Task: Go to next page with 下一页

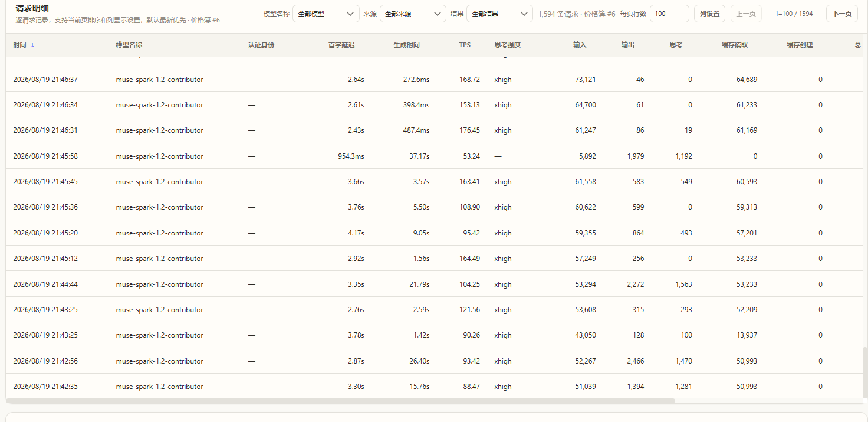Action: (842, 14)
